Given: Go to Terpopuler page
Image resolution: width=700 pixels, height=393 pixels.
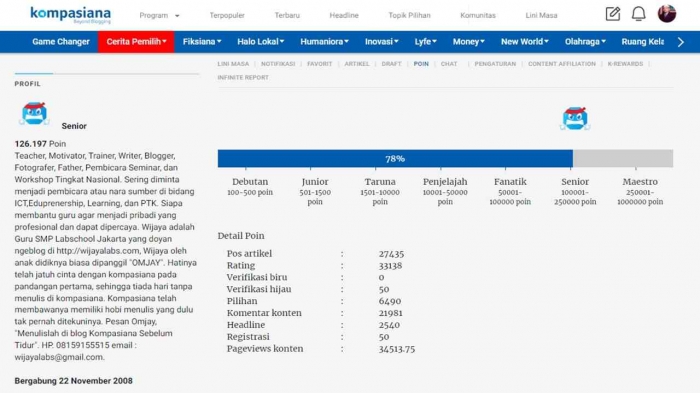Looking at the screenshot, I should pyautogui.click(x=227, y=16).
